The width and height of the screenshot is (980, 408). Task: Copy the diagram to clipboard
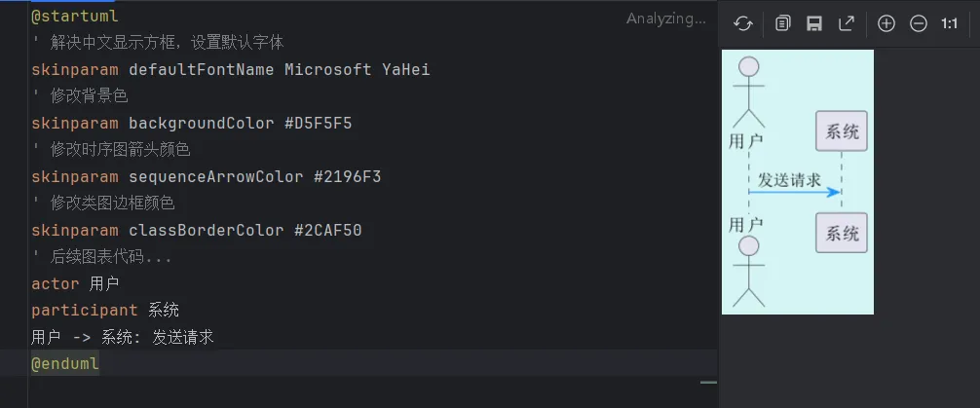pyautogui.click(x=782, y=23)
